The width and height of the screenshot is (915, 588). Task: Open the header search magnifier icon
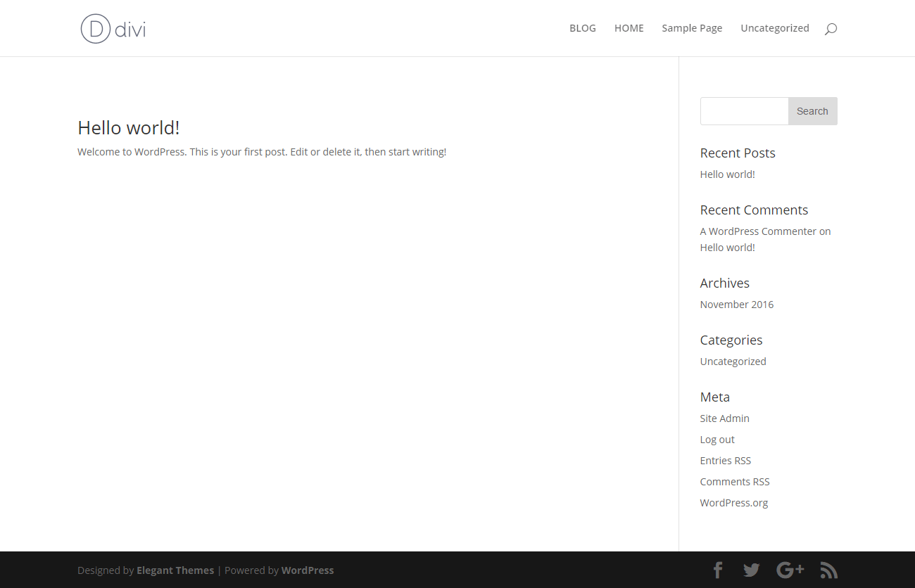[831, 29]
